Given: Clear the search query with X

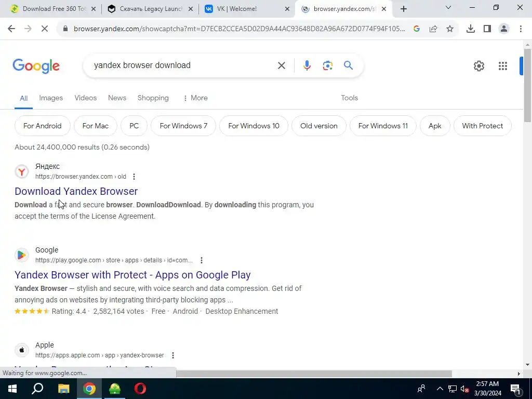Looking at the screenshot, I should [282, 65].
